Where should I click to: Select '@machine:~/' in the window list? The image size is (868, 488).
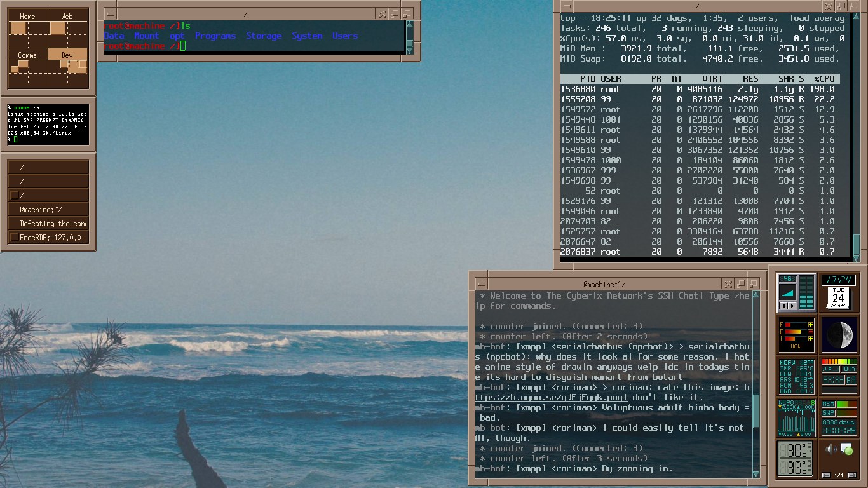point(48,210)
